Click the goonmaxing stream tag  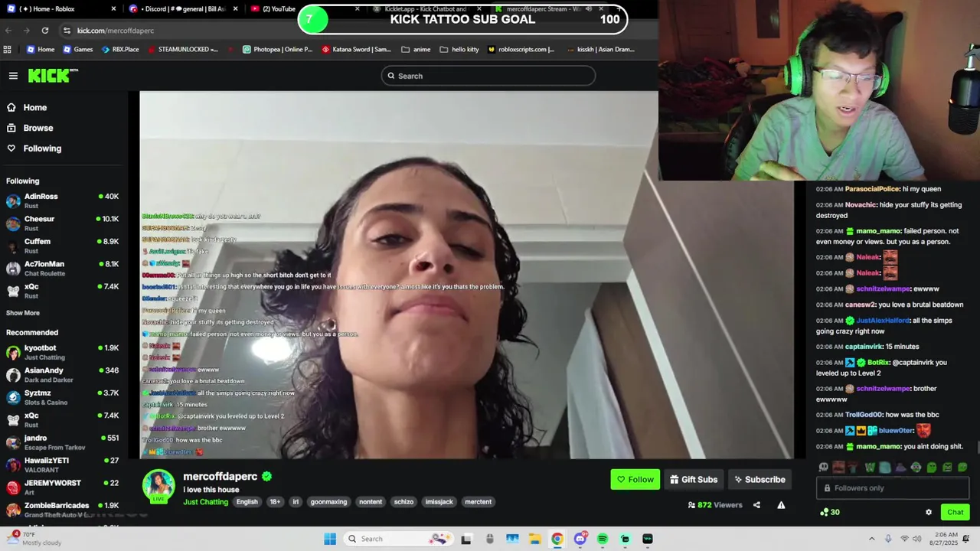click(x=328, y=502)
